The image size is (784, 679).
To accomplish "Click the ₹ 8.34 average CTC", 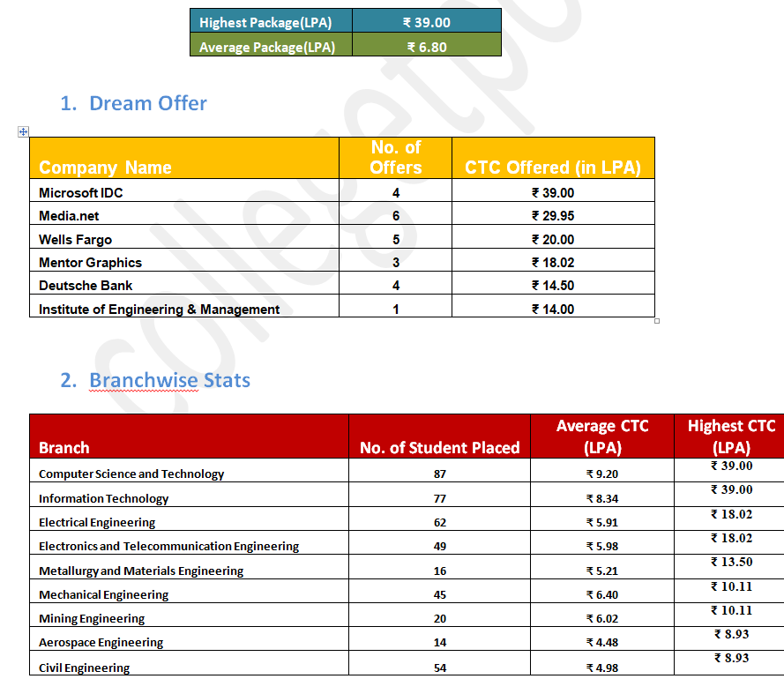I will coord(602,498).
